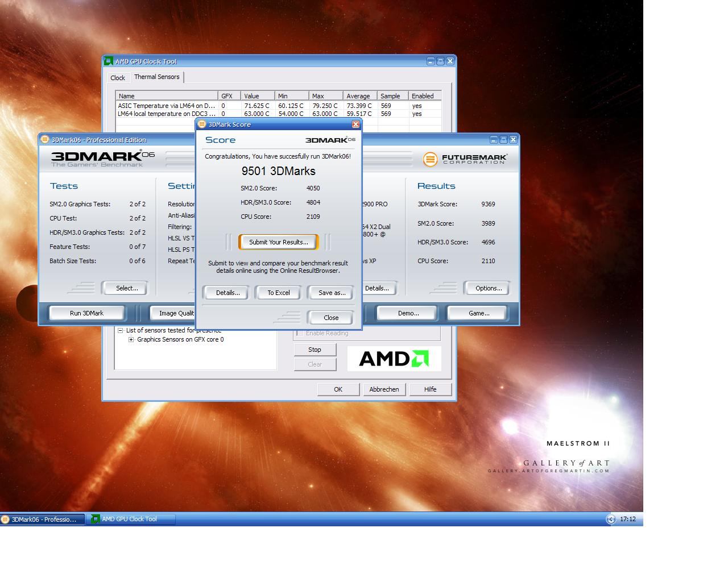Click the Min column header

point(292,96)
